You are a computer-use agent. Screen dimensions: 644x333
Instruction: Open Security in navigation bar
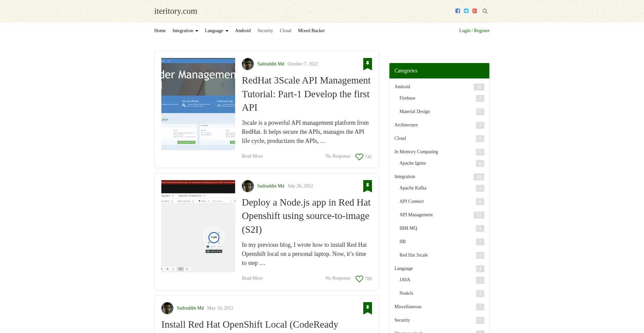265,31
